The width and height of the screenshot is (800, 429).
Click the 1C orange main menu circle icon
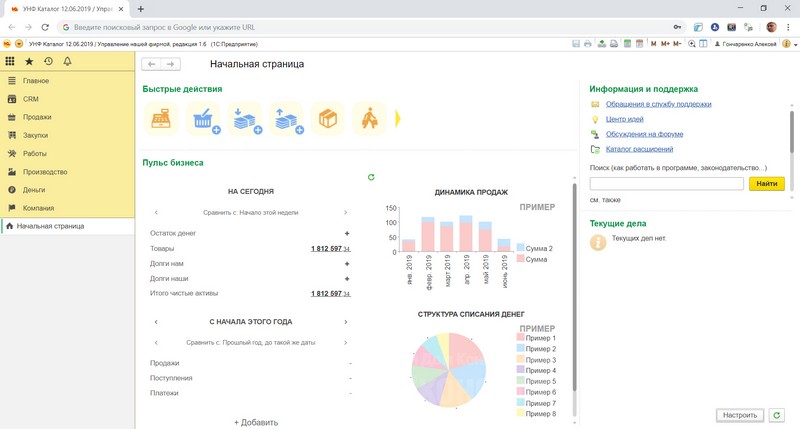(19, 44)
